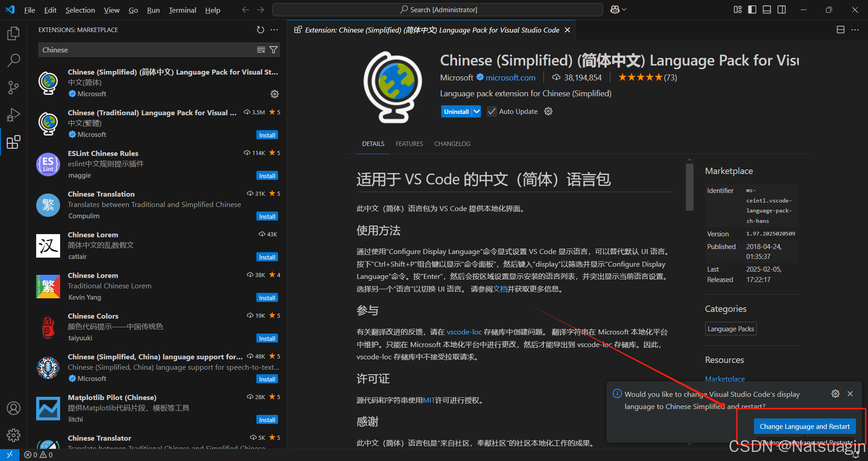The image size is (868, 461).
Task: Open the Copilot icon in title bar
Action: click(615, 9)
